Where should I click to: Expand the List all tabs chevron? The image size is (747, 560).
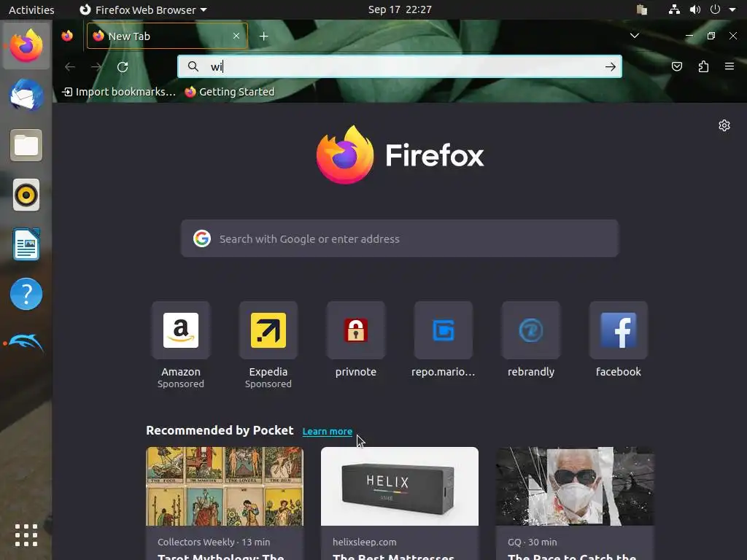(635, 36)
